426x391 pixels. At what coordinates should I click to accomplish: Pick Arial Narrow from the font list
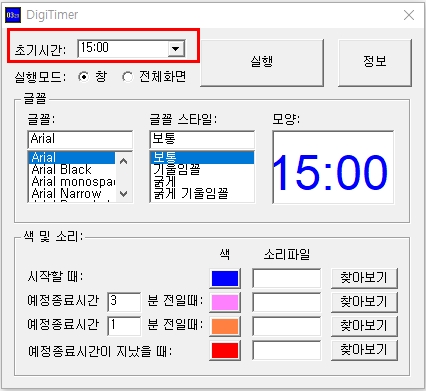[72, 194]
